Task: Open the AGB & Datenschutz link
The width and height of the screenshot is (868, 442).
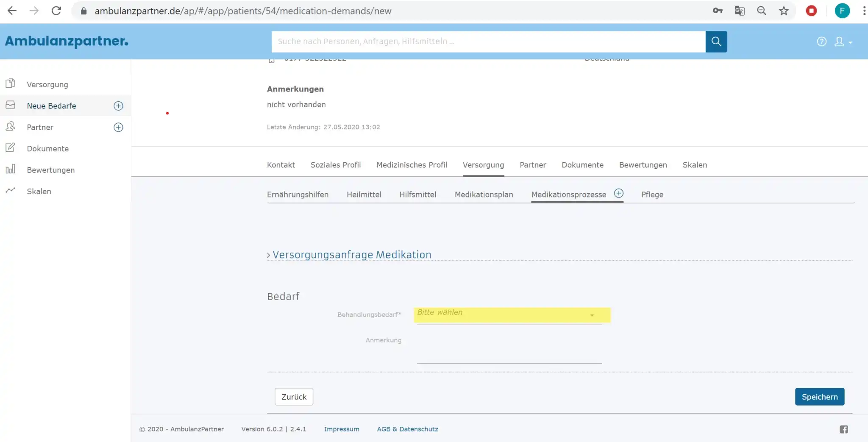Action: coord(407,429)
